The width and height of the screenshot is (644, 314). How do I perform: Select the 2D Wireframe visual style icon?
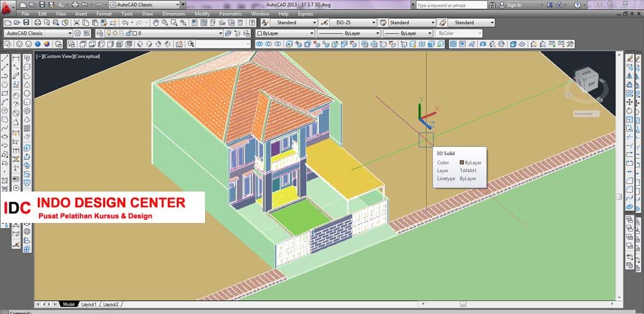[8, 44]
